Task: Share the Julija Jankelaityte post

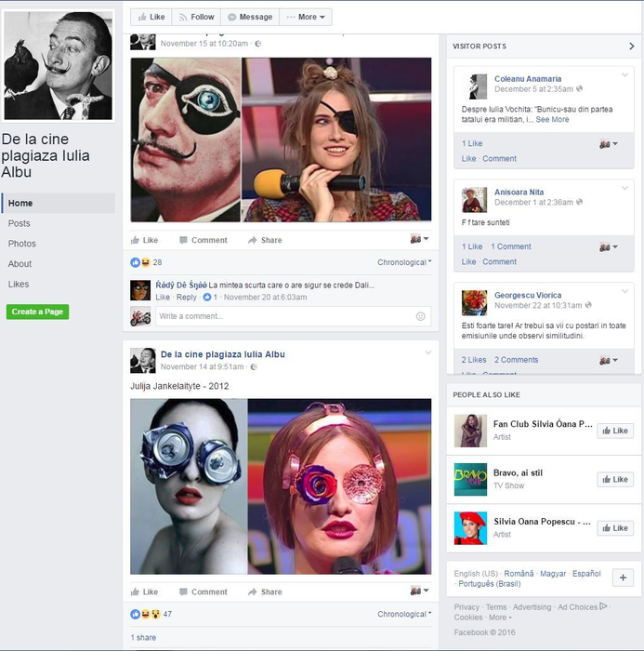Action: (x=265, y=592)
